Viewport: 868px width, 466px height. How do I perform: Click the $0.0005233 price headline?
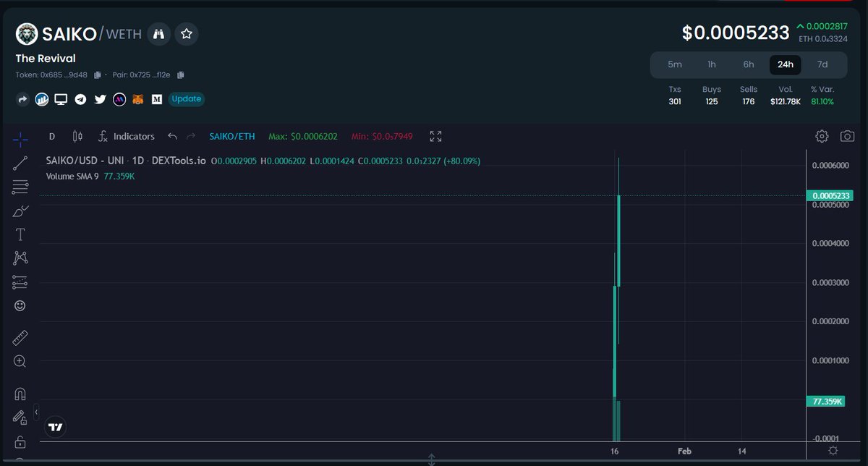pos(736,33)
